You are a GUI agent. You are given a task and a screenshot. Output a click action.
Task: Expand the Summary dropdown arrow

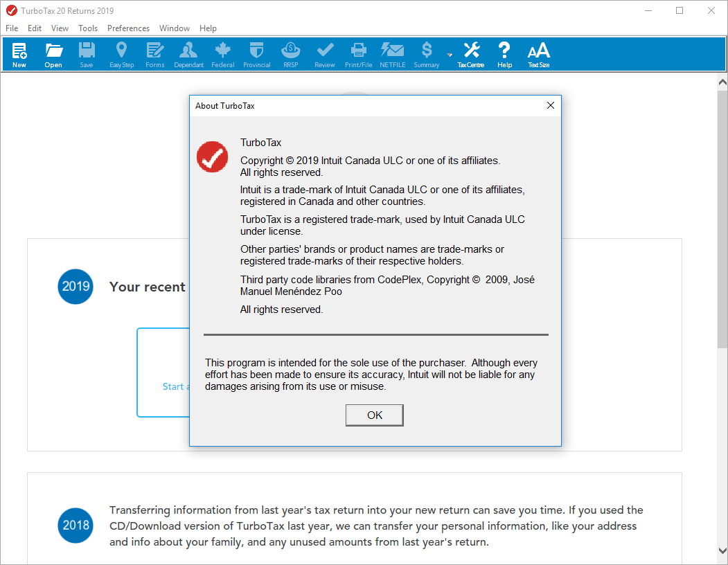click(450, 55)
